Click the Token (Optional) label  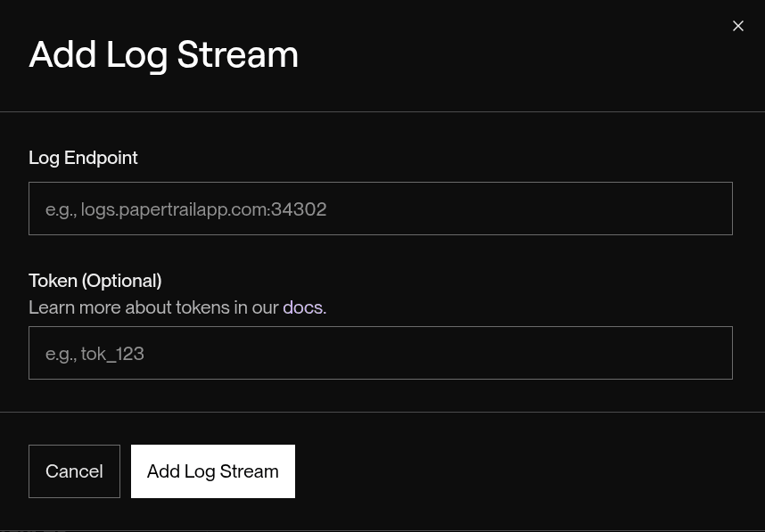pos(95,281)
